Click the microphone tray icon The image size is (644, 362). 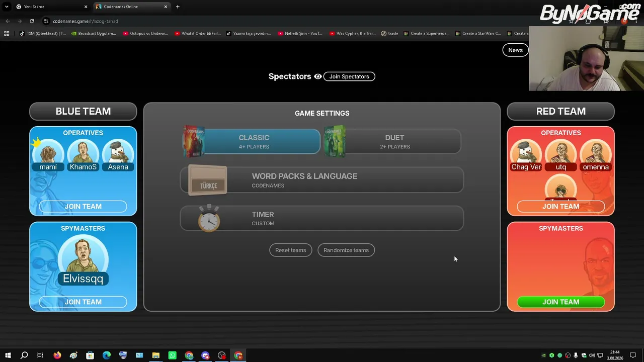point(576,355)
